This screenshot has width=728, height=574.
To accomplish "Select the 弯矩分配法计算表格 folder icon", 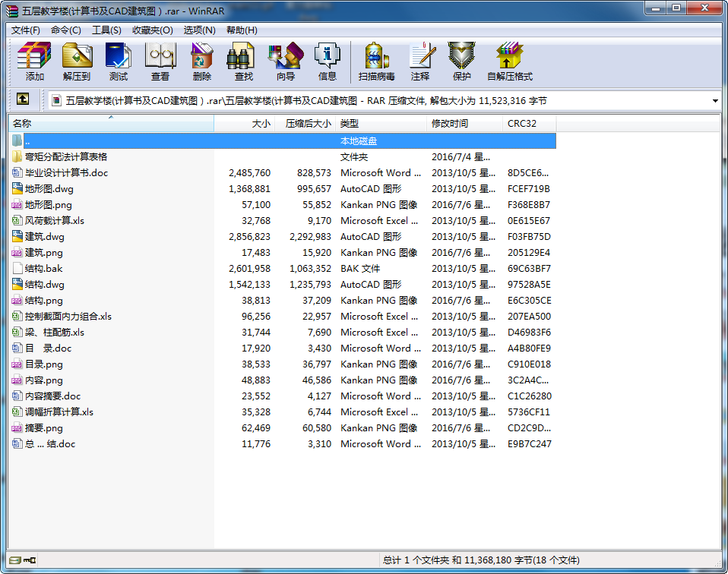I will pyautogui.click(x=17, y=157).
